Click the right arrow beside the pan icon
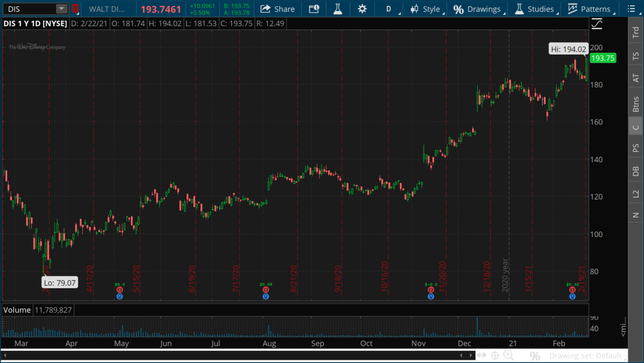The width and height of the screenshot is (644, 363). [x=470, y=355]
